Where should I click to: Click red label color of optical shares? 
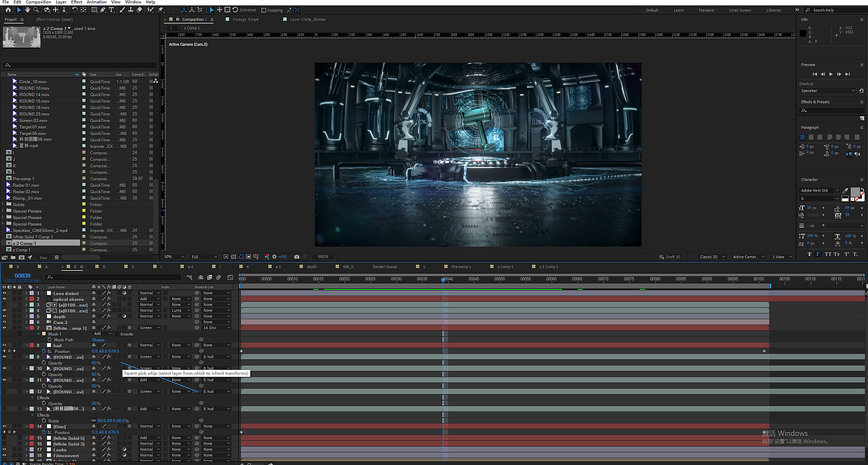(x=32, y=299)
